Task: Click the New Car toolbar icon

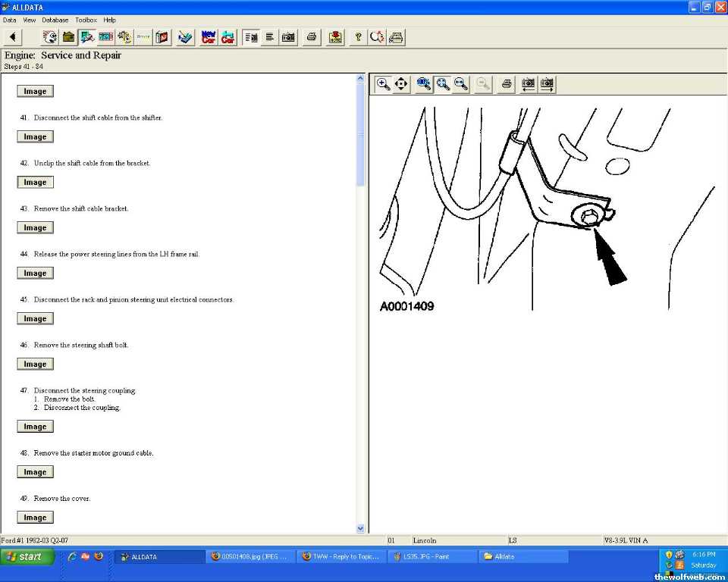Action: click(208, 37)
